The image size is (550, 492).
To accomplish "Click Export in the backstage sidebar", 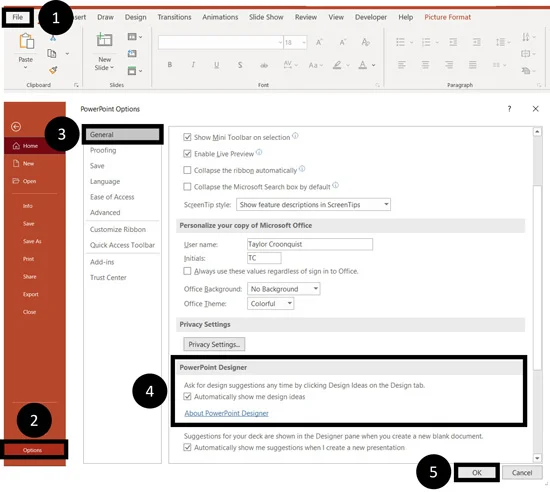I will pyautogui.click(x=31, y=294).
